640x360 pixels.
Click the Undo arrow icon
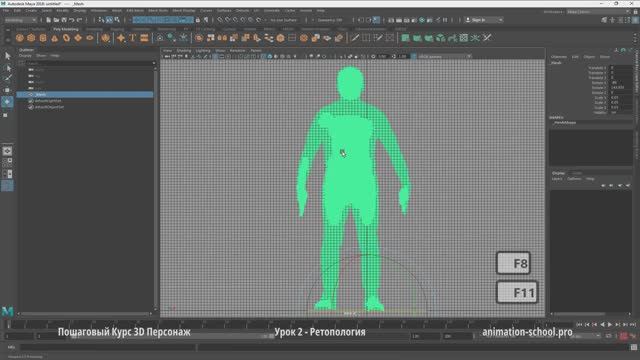click(x=72, y=20)
